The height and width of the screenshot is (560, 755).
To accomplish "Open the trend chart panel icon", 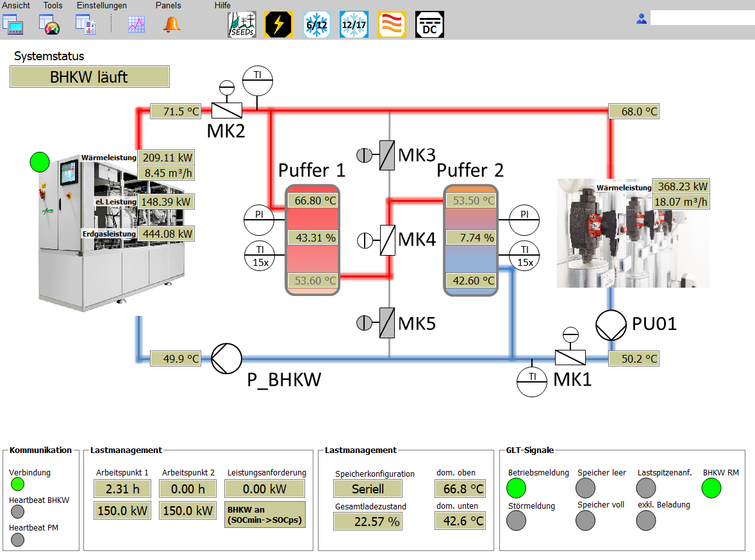I will point(137,24).
